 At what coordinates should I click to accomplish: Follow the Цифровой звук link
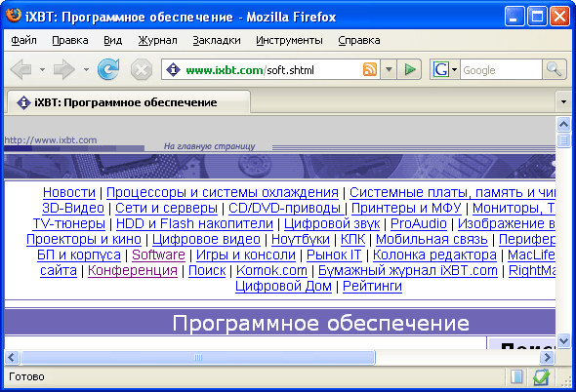[332, 223]
